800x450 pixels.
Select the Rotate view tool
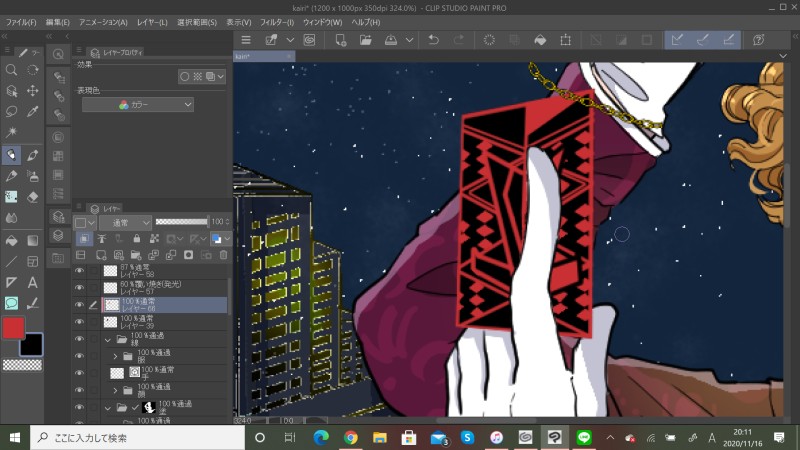(33, 70)
